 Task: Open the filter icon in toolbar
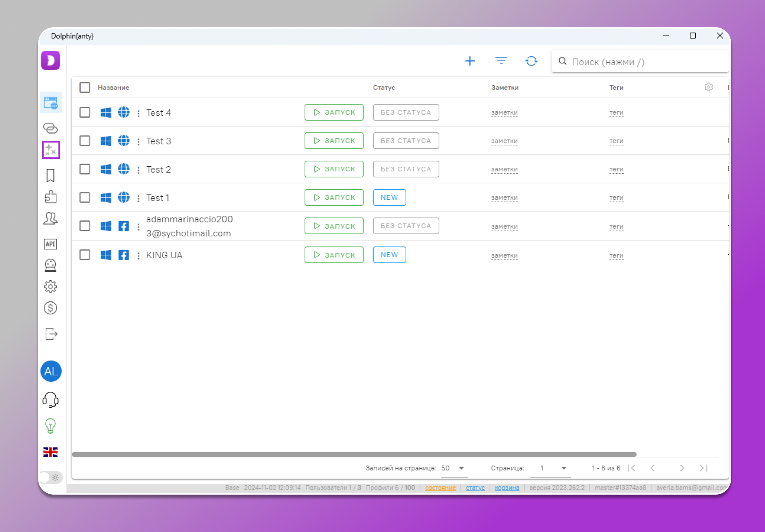[501, 61]
